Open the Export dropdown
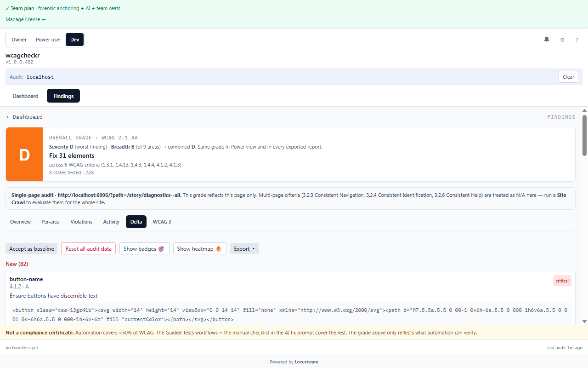 (x=244, y=248)
